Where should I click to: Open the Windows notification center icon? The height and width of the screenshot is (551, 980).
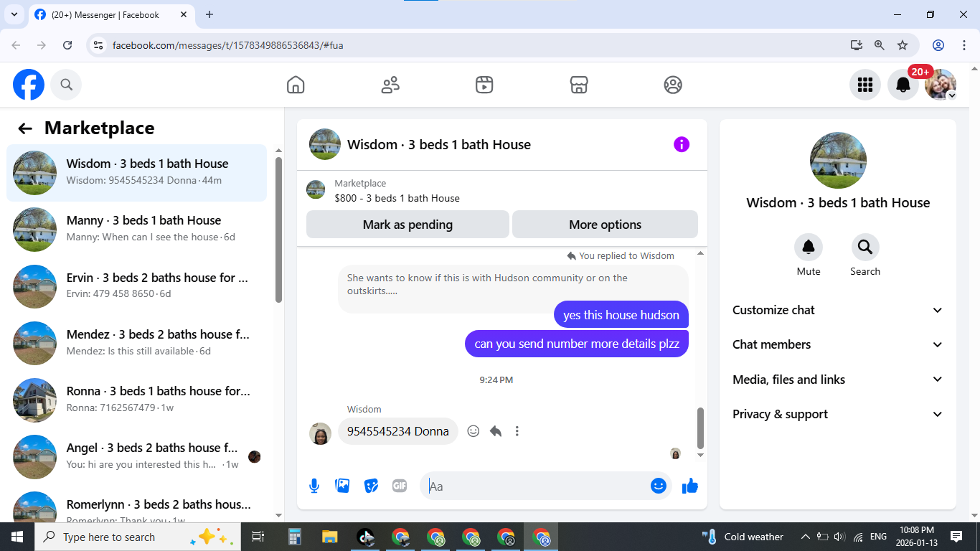tap(956, 537)
